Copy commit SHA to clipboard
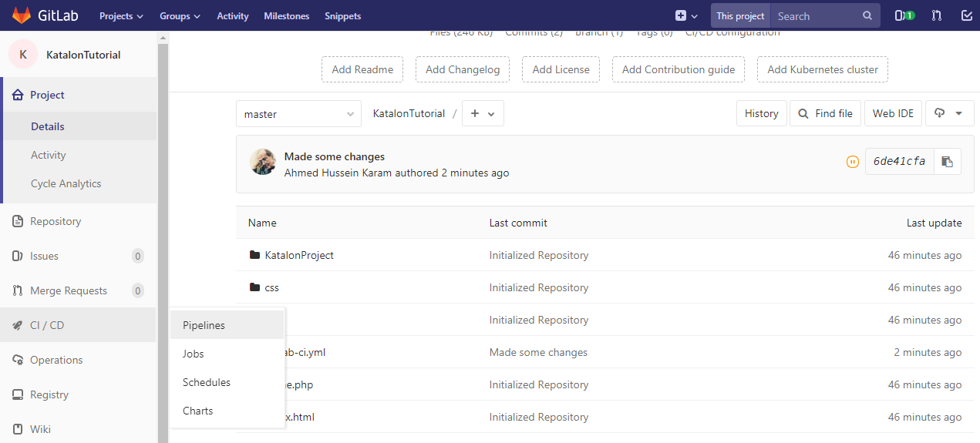 [948, 162]
